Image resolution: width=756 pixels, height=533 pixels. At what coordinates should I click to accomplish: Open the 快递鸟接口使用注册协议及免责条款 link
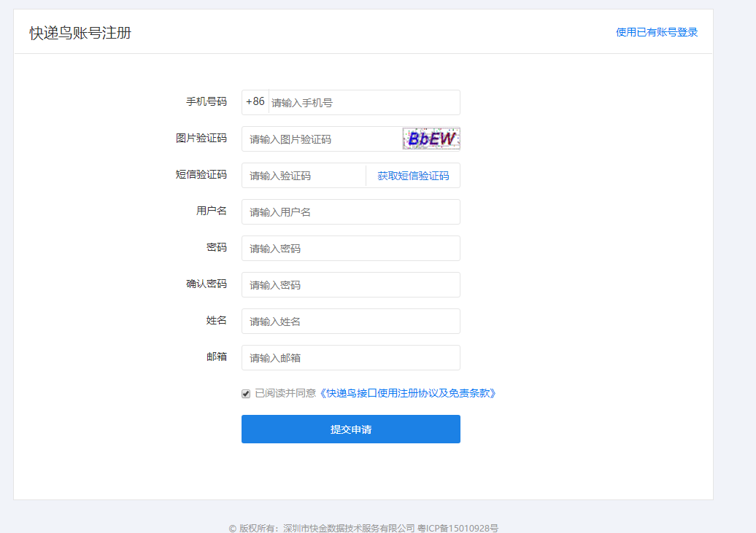coord(408,393)
